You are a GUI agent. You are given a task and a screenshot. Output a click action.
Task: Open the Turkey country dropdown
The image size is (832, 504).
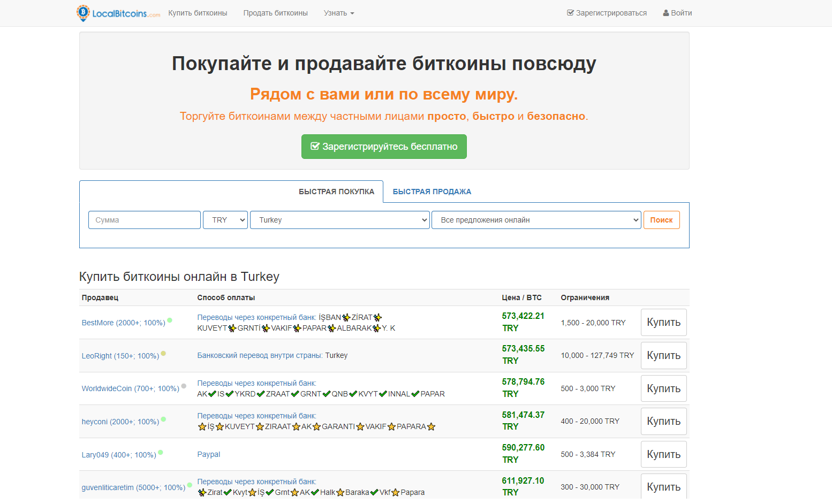coord(340,220)
